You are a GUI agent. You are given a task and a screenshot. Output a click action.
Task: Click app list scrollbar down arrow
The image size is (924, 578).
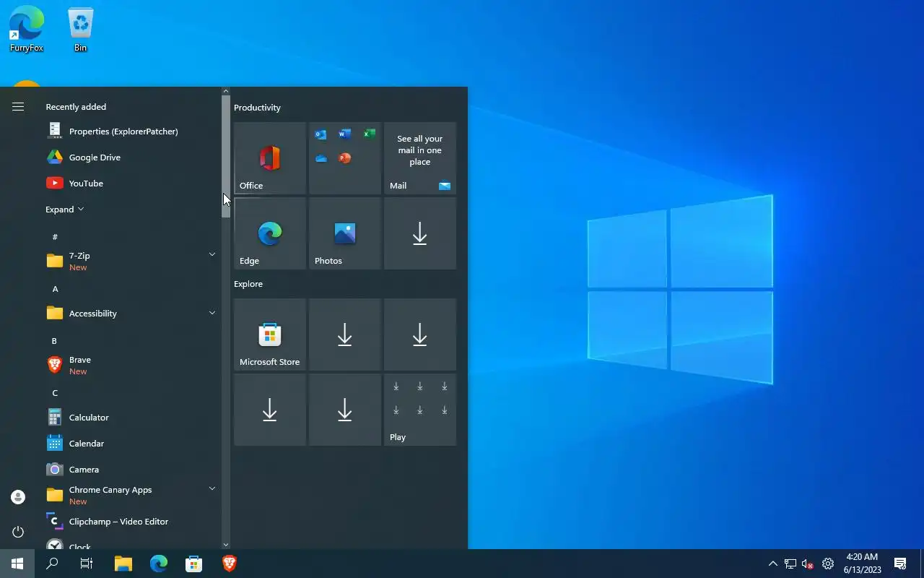[226, 545]
